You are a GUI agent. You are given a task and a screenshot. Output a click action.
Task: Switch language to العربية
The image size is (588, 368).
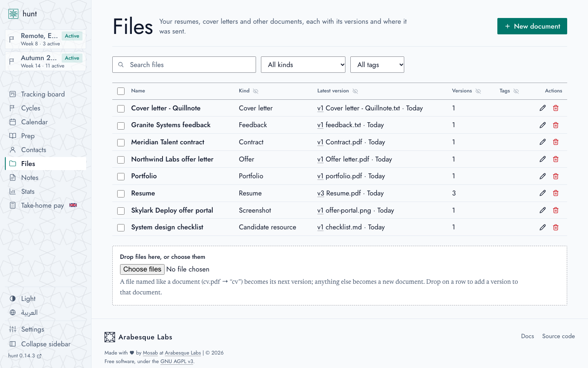tap(46, 312)
